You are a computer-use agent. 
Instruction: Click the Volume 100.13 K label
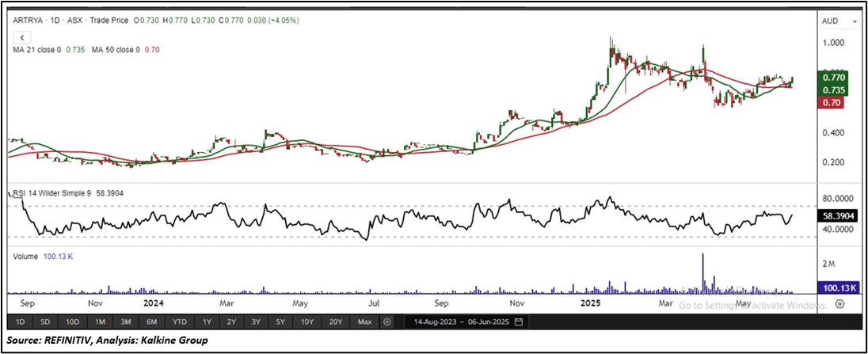pos(41,256)
